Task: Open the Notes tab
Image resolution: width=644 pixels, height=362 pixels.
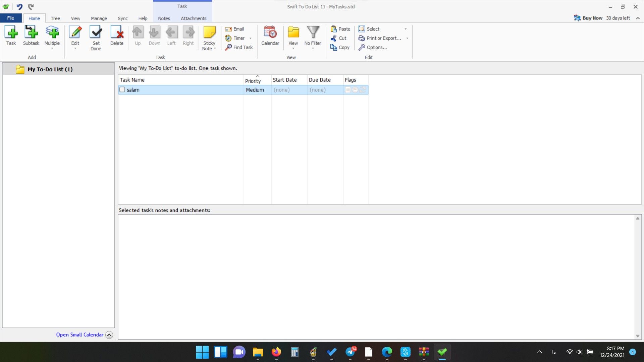Action: pos(164,18)
